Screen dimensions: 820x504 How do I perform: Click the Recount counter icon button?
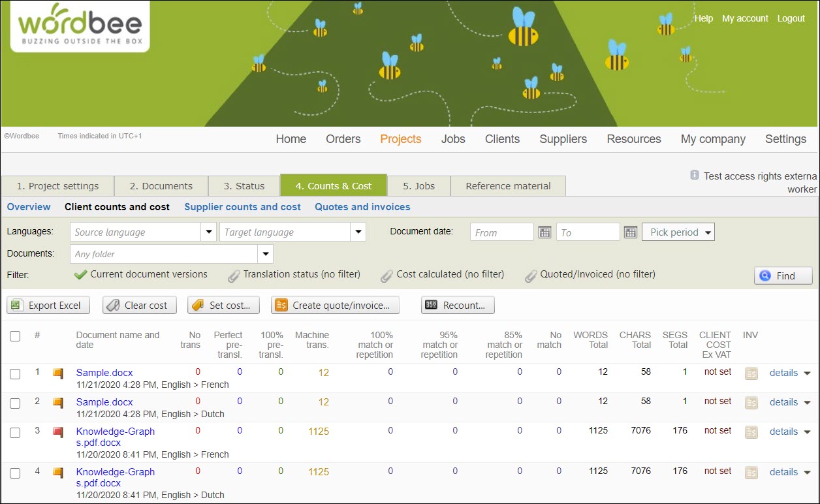(435, 304)
